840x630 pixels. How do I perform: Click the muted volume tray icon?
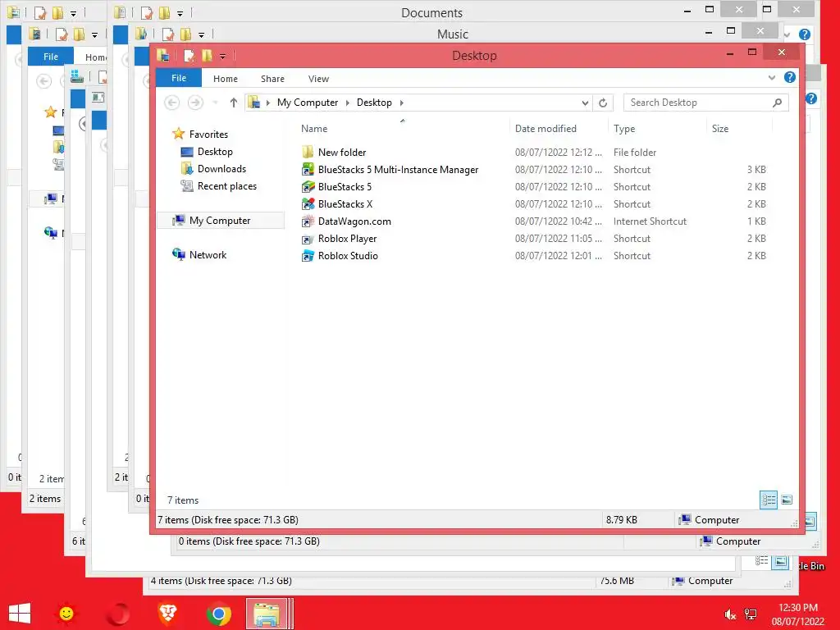pos(729,614)
